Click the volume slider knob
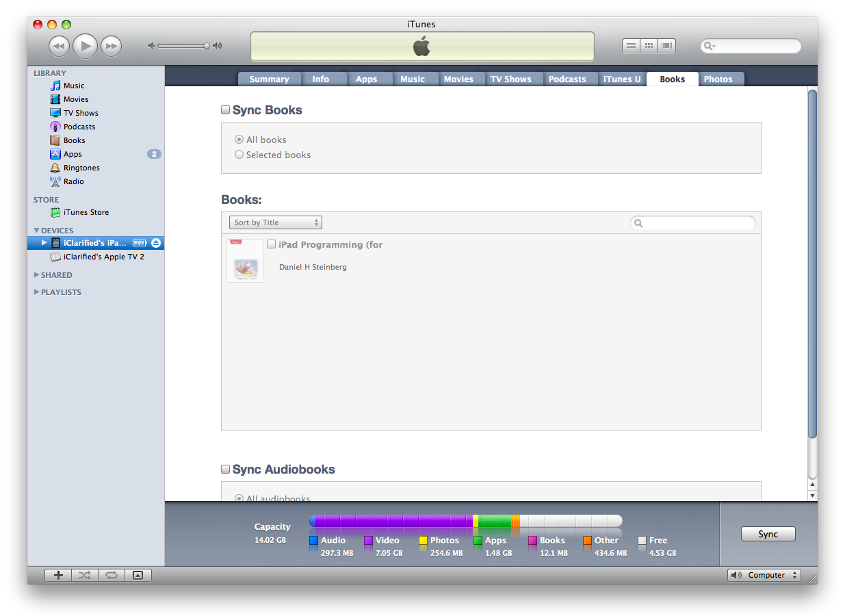845x616 pixels. point(206,46)
